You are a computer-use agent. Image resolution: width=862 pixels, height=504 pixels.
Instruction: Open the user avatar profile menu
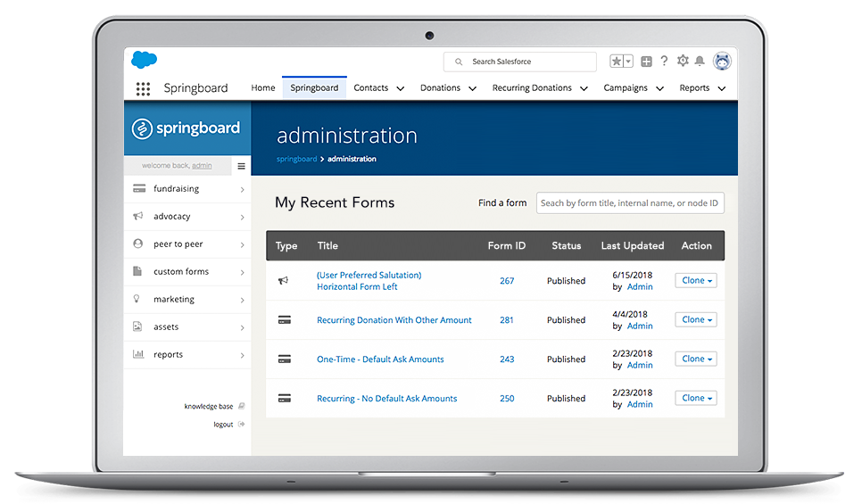[722, 61]
